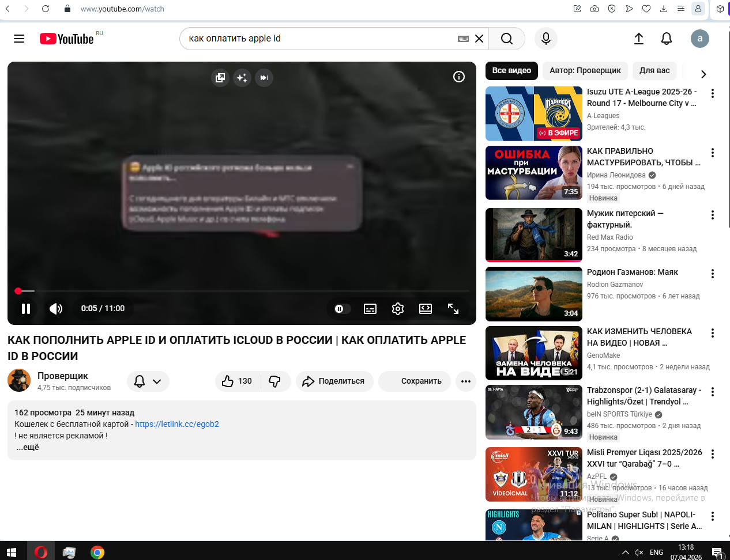Open the YouTube hamburger guide menu
This screenshot has height=560, width=730.
tap(19, 39)
